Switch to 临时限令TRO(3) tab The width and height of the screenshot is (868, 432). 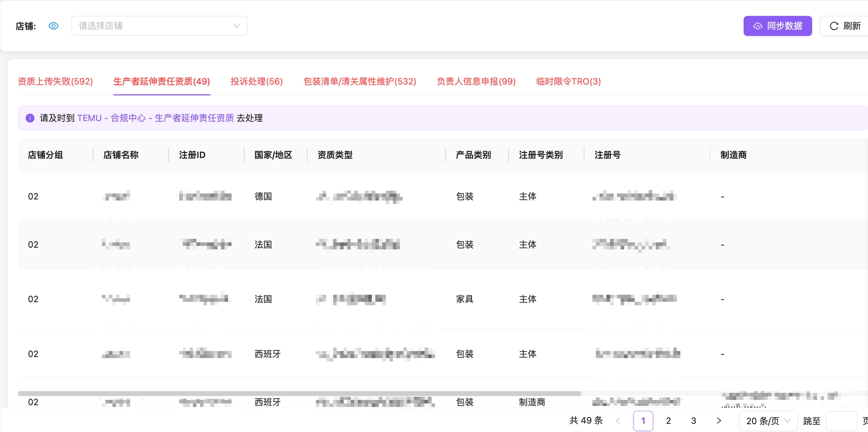pyautogui.click(x=568, y=81)
